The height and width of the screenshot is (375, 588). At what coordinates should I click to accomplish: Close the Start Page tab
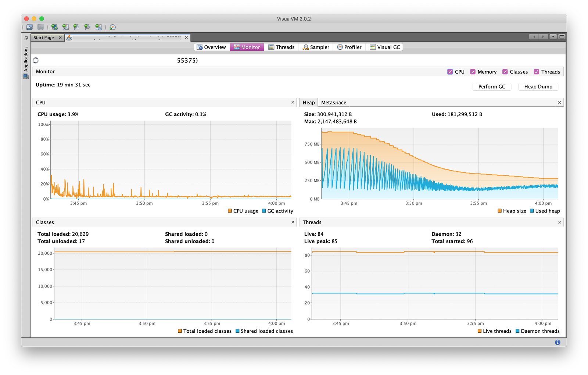(60, 37)
